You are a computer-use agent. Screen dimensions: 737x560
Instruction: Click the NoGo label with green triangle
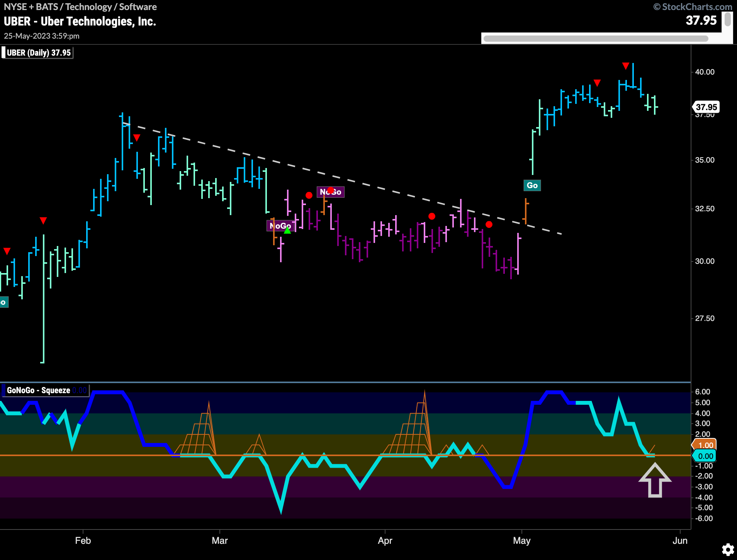pos(280,226)
